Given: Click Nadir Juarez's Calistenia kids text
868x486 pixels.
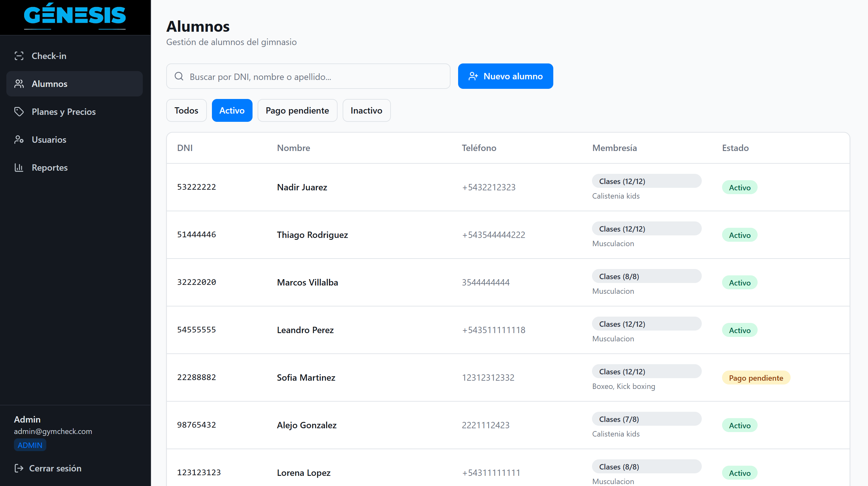Looking at the screenshot, I should [x=615, y=196].
